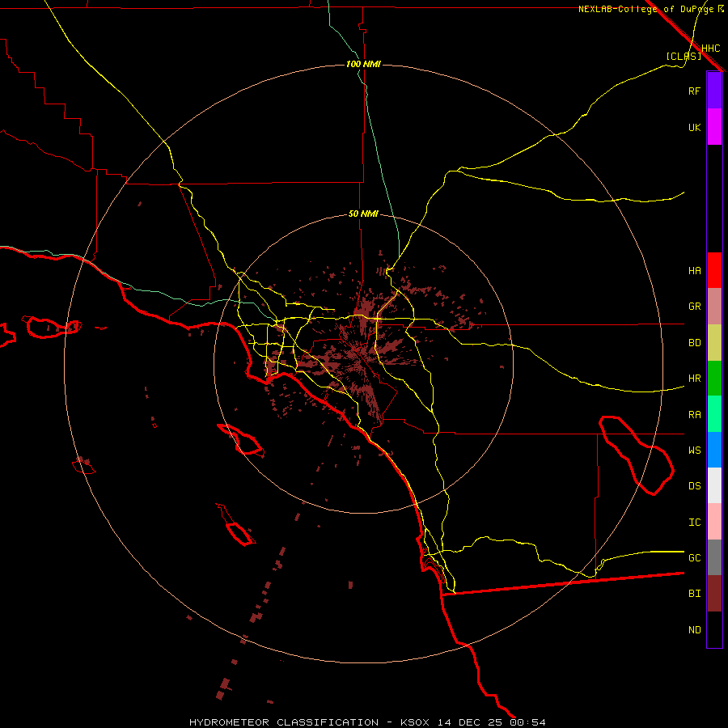This screenshot has height=728, width=728.
Task: Click the 'BD' legend label
Action: pyautogui.click(x=695, y=342)
